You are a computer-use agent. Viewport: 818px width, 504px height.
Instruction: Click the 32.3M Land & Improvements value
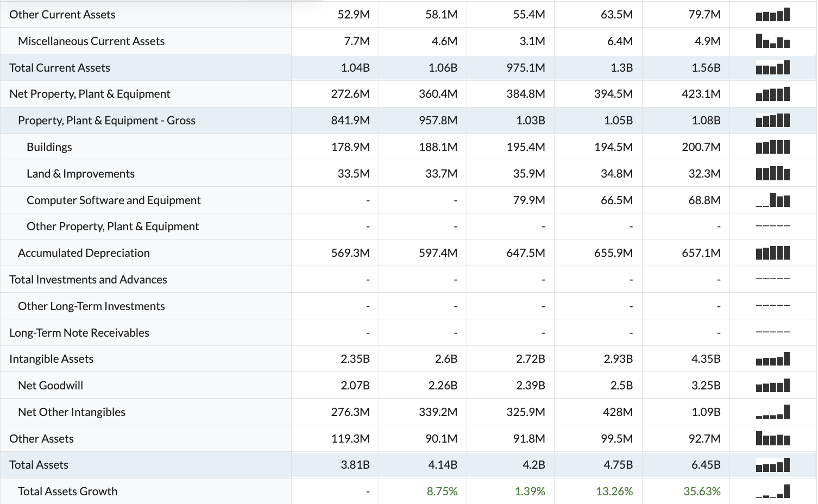(704, 174)
